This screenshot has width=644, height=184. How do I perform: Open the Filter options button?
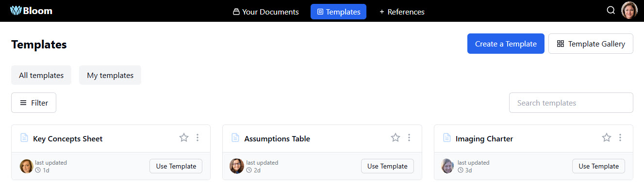33,103
